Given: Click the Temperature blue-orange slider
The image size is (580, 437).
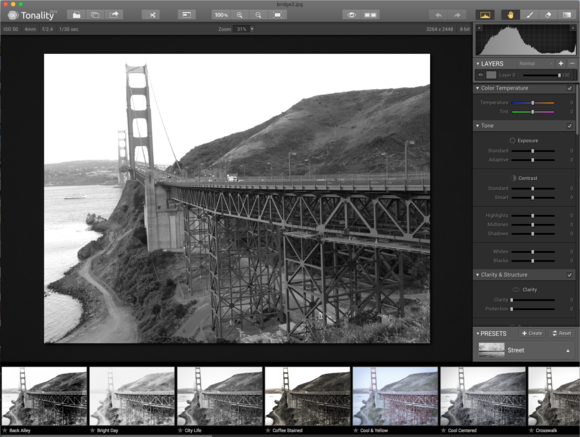Looking at the screenshot, I should [x=533, y=102].
